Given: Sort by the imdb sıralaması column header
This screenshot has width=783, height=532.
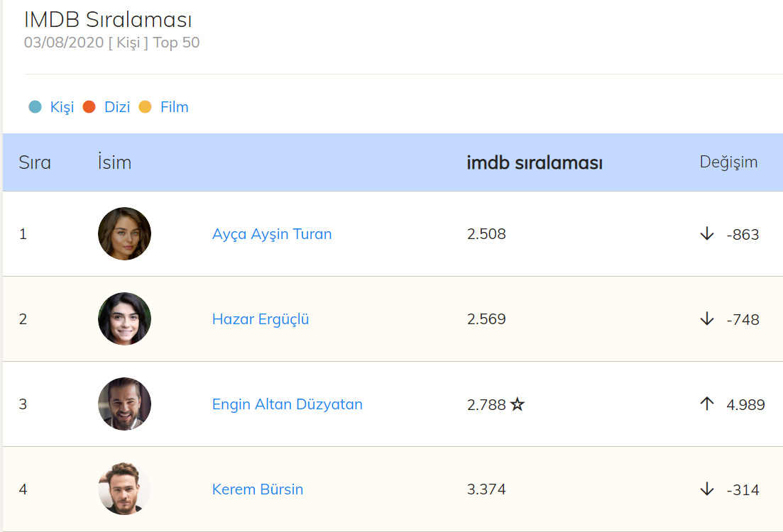Looking at the screenshot, I should [x=535, y=162].
